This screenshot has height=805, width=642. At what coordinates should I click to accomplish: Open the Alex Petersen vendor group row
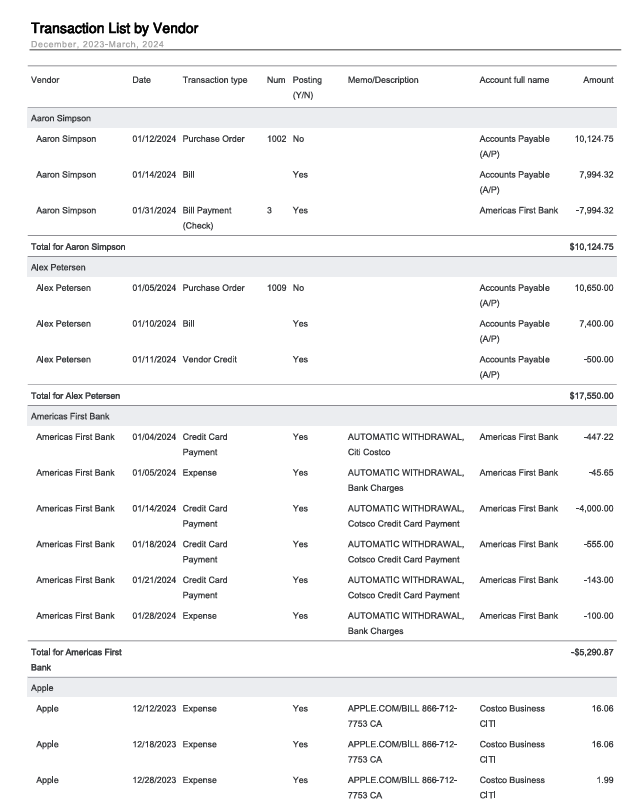pyautogui.click(x=322, y=267)
